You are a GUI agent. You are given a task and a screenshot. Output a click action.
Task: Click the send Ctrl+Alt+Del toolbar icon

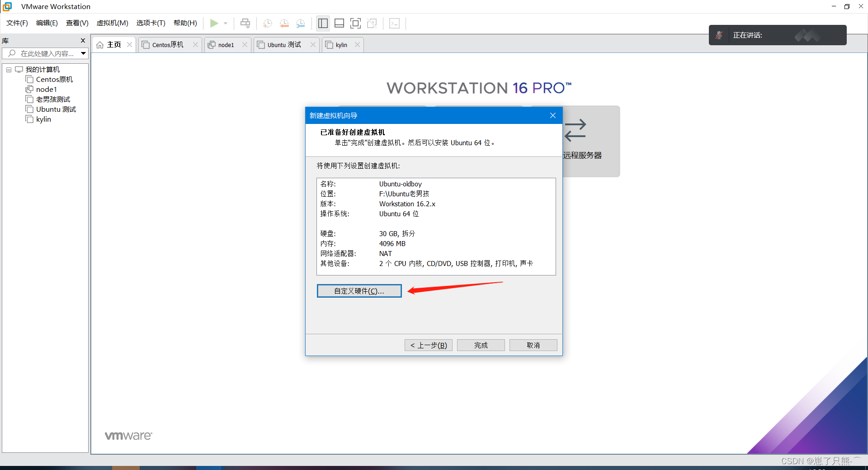coord(245,23)
